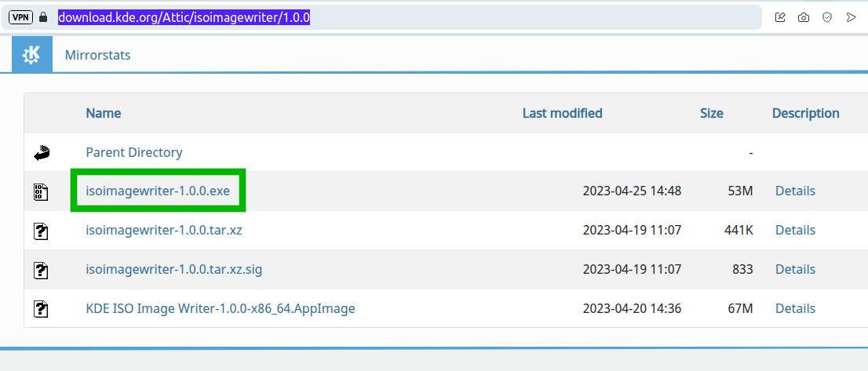This screenshot has width=868, height=371.
Task: Sort by the Description column header
Action: 805,114
